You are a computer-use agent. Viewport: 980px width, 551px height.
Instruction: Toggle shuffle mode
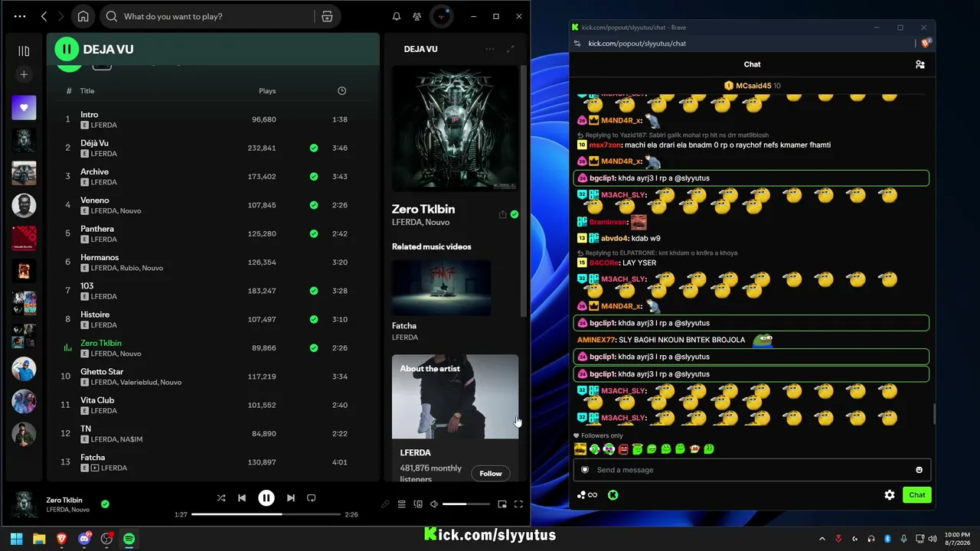(x=221, y=498)
